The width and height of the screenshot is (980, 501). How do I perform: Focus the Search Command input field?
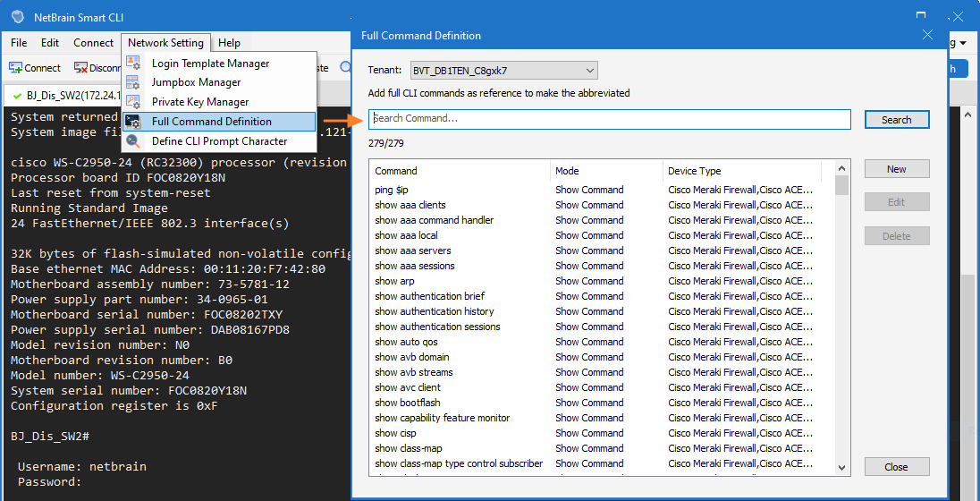[x=610, y=119]
